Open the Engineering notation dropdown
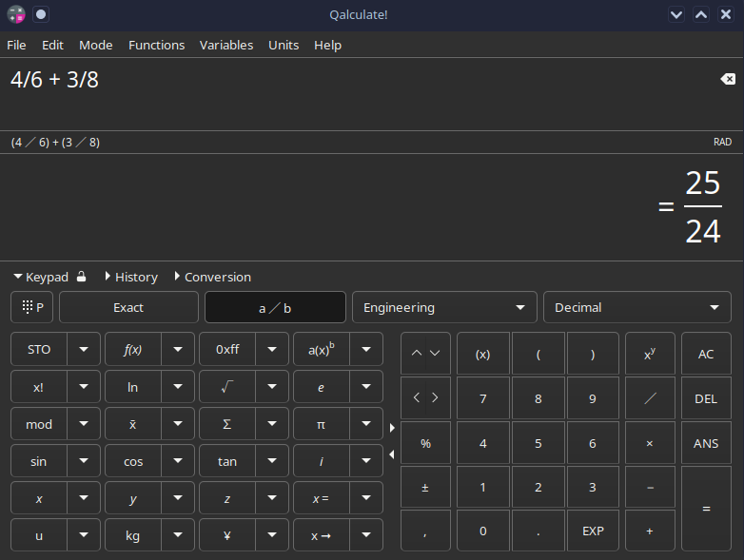Viewport: 744px width, 560px height. click(443, 307)
